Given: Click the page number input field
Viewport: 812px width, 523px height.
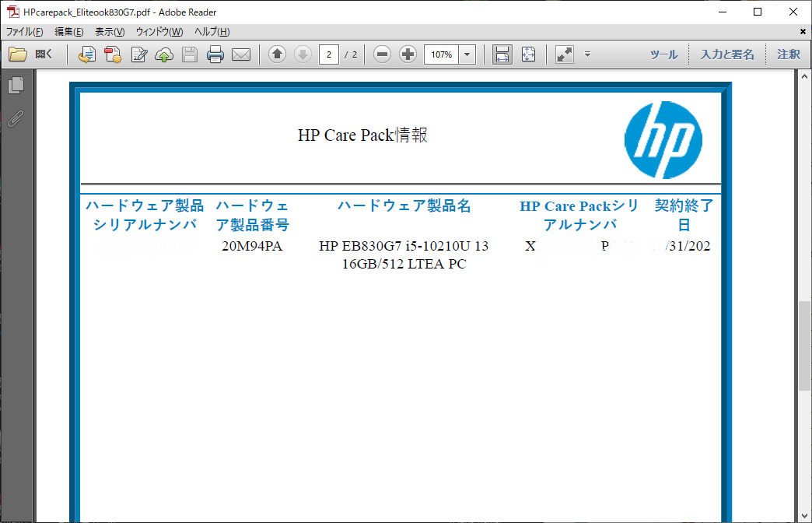Looking at the screenshot, I should click(328, 54).
